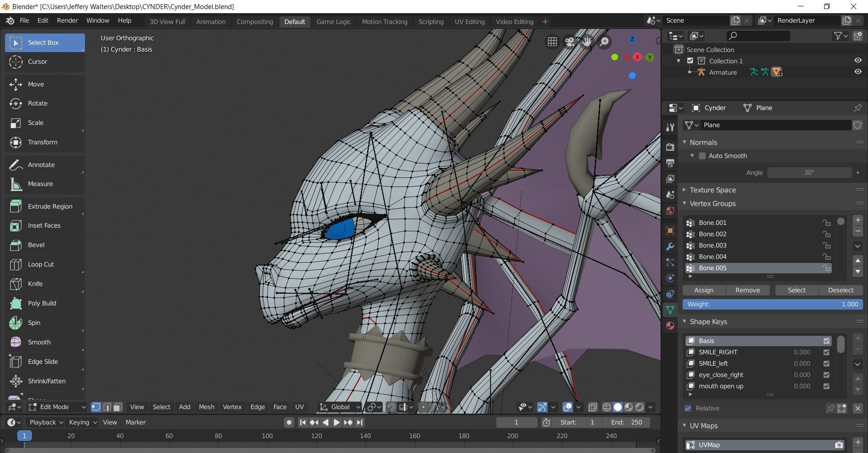Choose the Smooth tool
Viewport: 868px width, 453px height.
click(x=45, y=342)
